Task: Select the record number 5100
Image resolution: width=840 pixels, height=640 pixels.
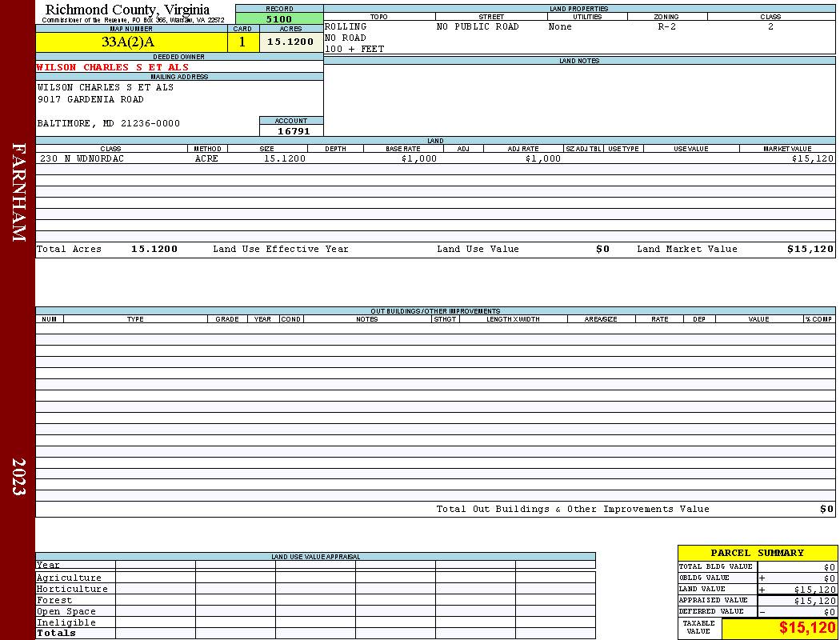Action: point(279,18)
